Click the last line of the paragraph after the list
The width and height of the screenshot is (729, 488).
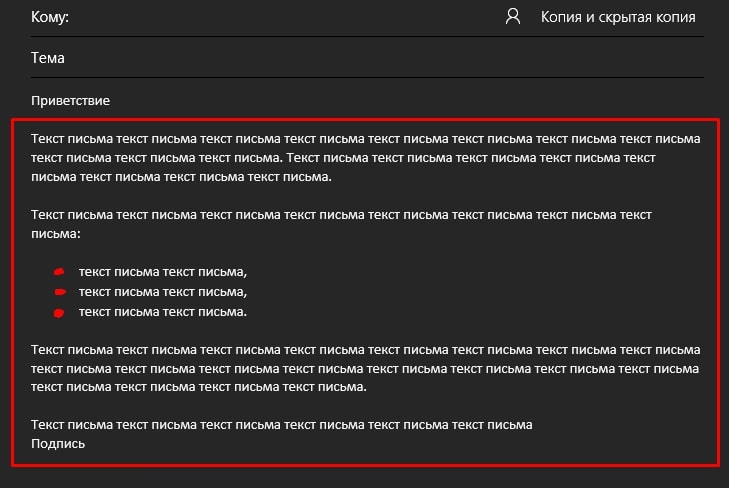[x=199, y=387]
